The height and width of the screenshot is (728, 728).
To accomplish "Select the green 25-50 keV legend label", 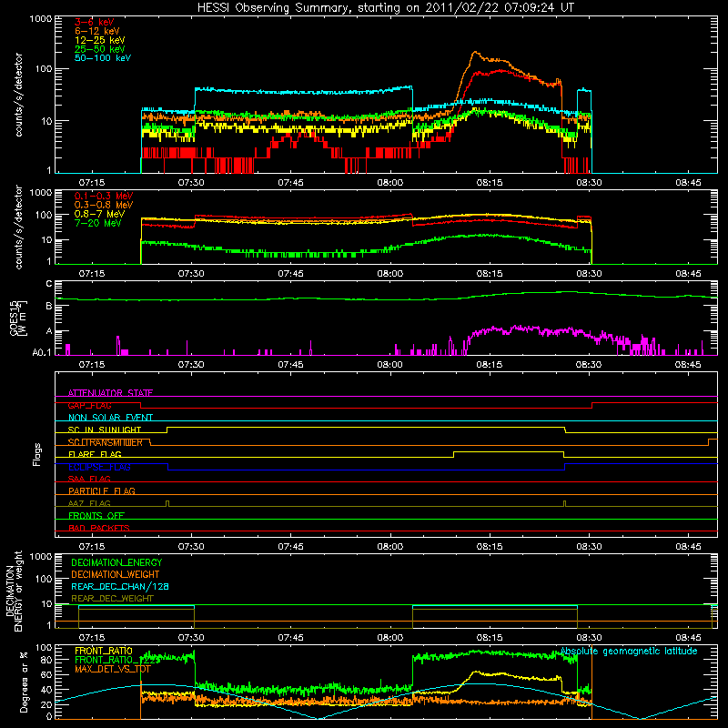I will tap(100, 49).
